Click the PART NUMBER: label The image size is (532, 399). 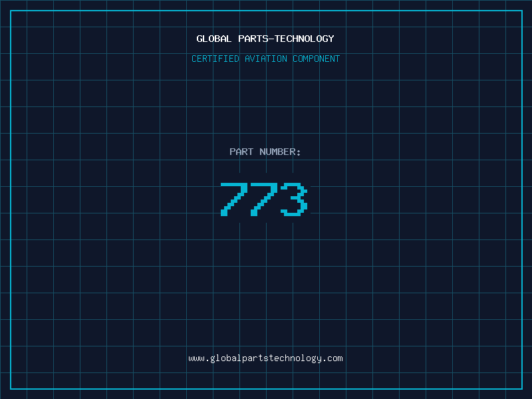point(265,152)
